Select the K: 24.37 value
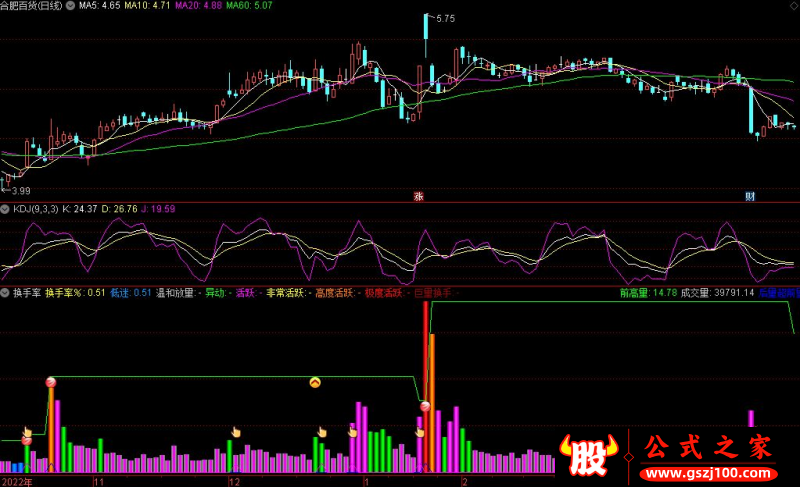Image resolution: width=800 pixels, height=487 pixels. (x=80, y=209)
